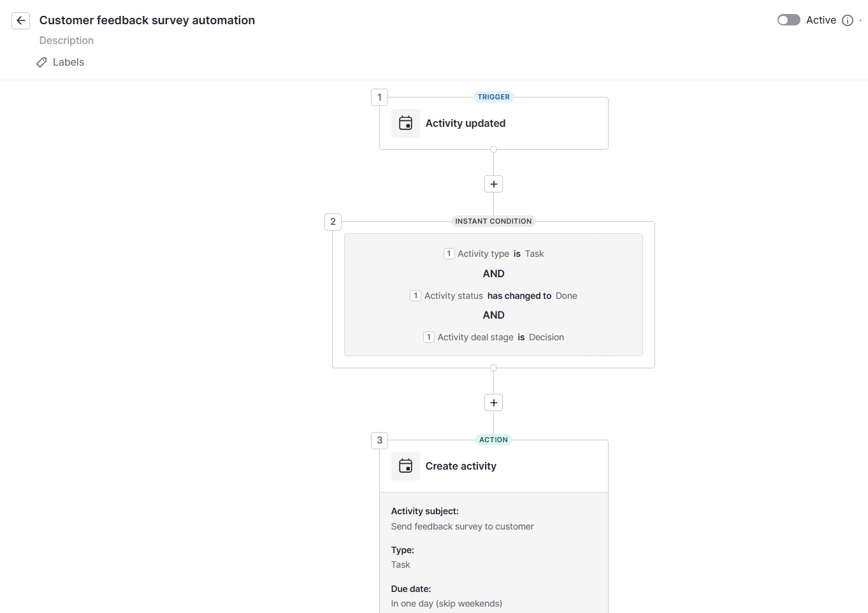Click step number badge 1 on the trigger
The width and height of the screenshot is (868, 613).
pyautogui.click(x=379, y=97)
